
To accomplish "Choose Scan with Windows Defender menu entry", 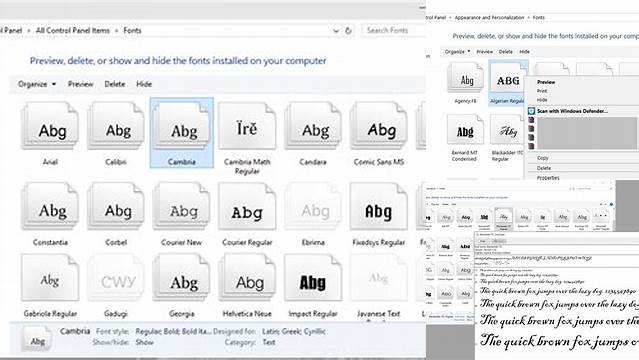I will [572, 111].
